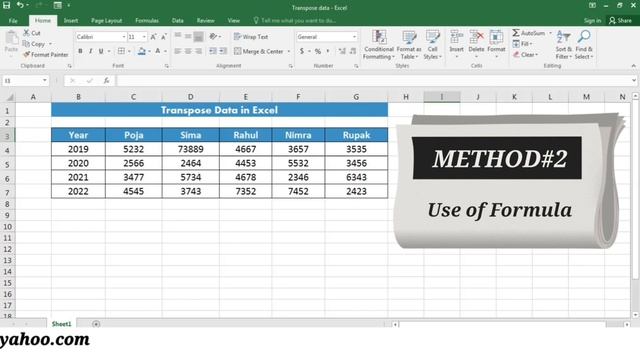Toggle Italic formatting

click(90, 51)
